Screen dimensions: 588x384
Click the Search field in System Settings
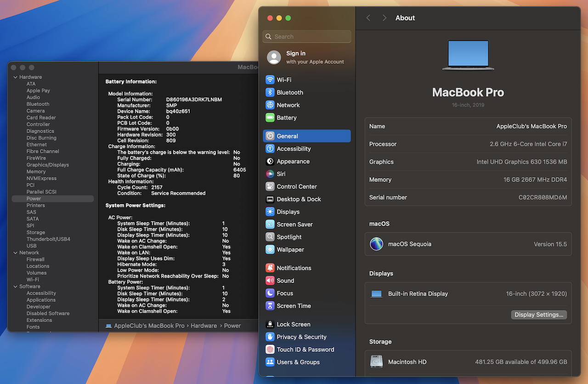point(307,37)
